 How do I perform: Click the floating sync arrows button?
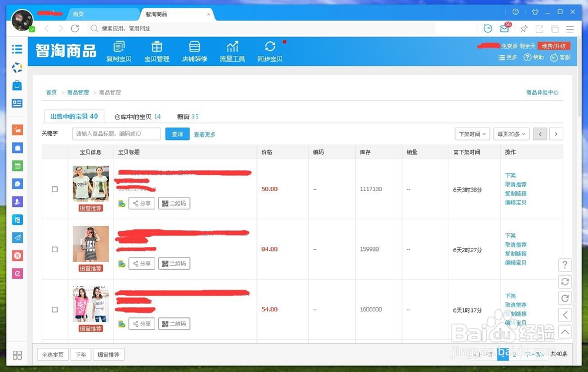pyautogui.click(x=565, y=281)
